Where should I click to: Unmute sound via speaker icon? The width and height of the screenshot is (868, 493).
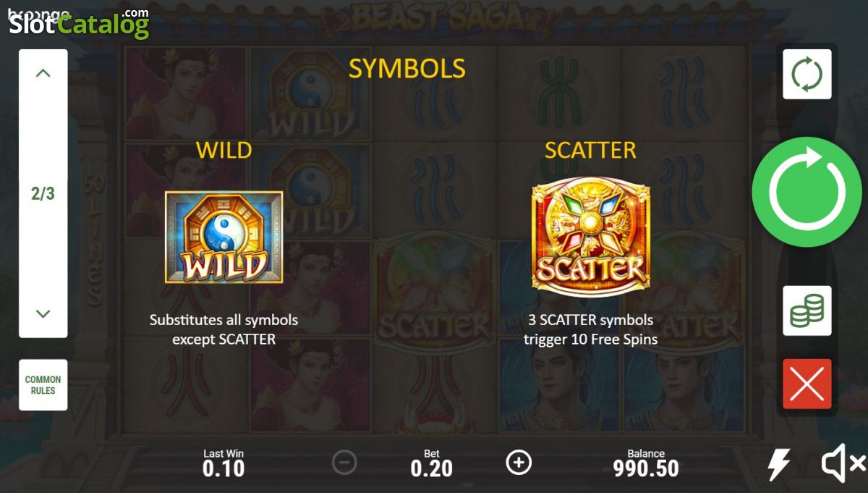pos(843,464)
